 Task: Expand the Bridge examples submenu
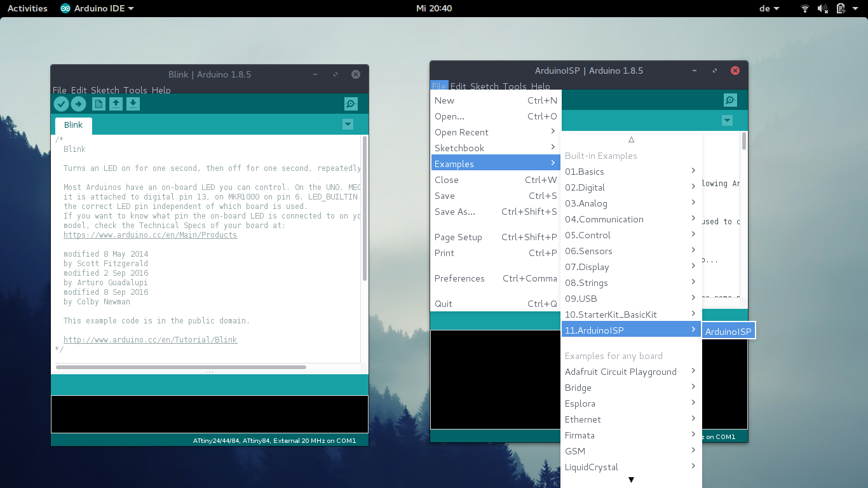(631, 388)
